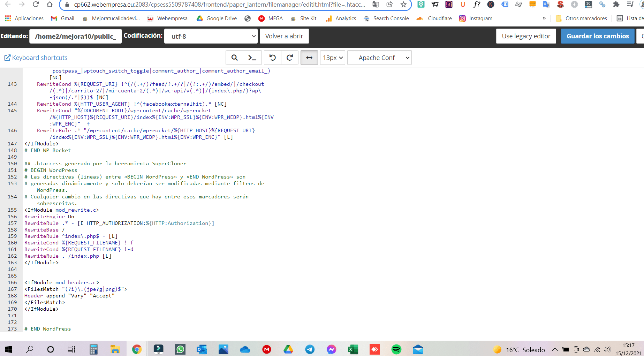
Task: Go to the browser home page
Action: tap(50, 4)
